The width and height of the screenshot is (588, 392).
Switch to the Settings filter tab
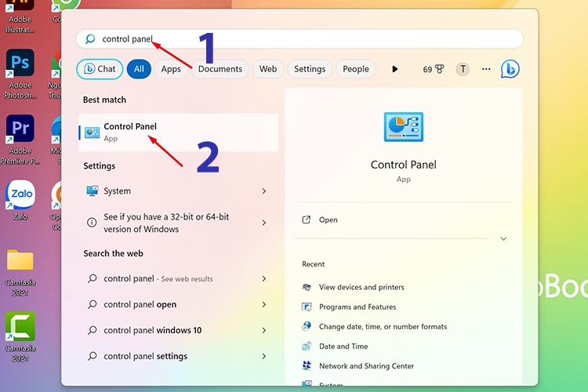click(310, 69)
